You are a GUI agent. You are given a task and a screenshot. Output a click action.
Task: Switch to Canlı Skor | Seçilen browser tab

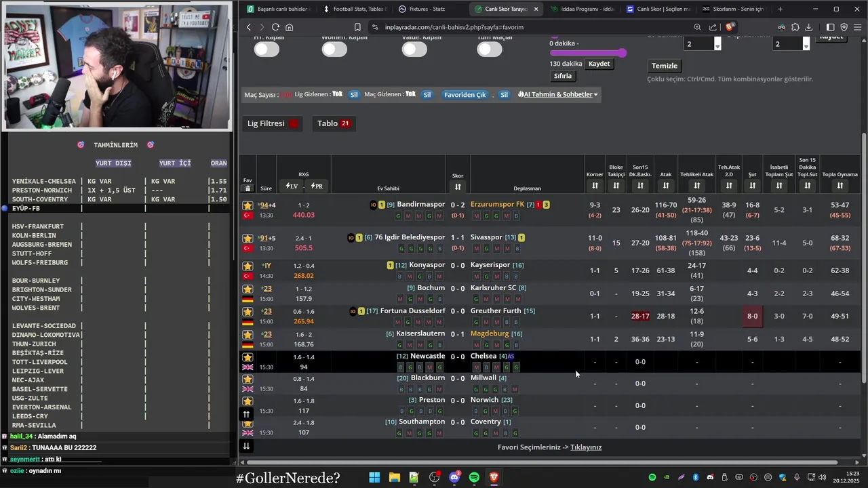coord(658,9)
